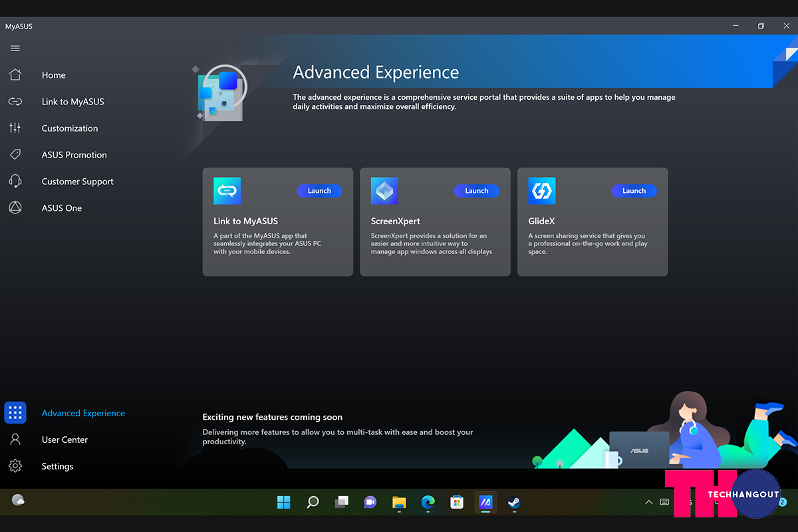Open User Center
The width and height of the screenshot is (798, 532).
click(x=65, y=440)
